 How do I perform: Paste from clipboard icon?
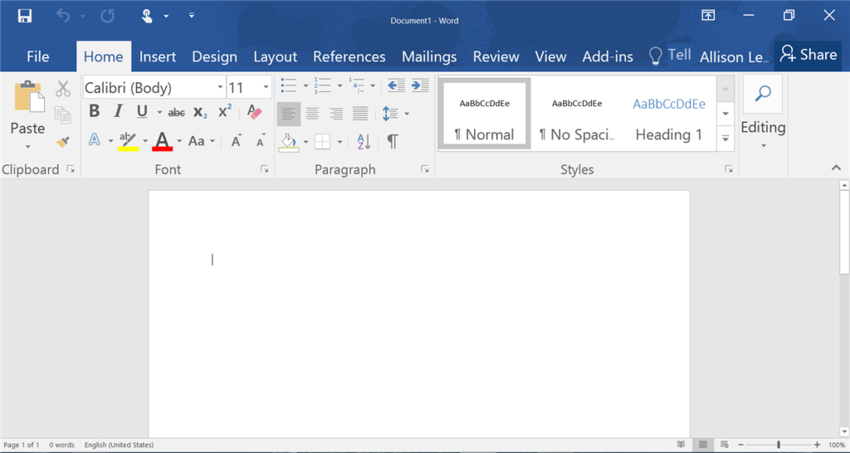click(x=29, y=96)
